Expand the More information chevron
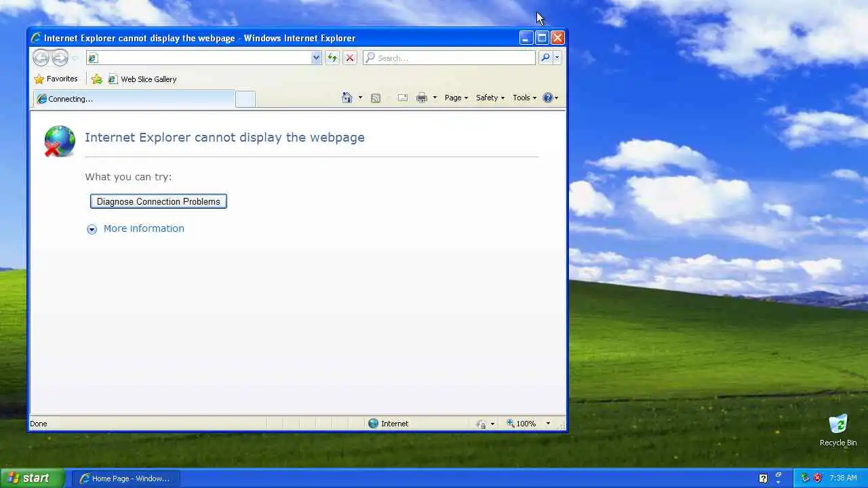This screenshot has height=488, width=868. [92, 229]
